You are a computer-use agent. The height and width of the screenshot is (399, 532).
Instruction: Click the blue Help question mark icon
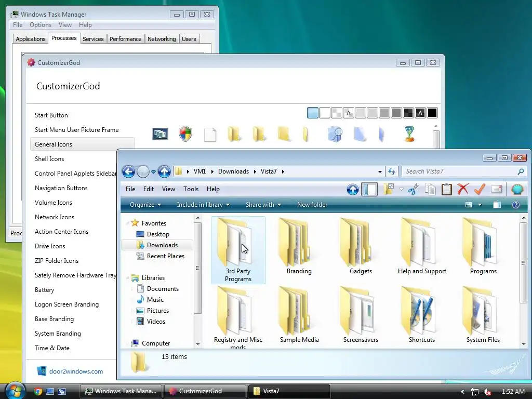(x=516, y=205)
